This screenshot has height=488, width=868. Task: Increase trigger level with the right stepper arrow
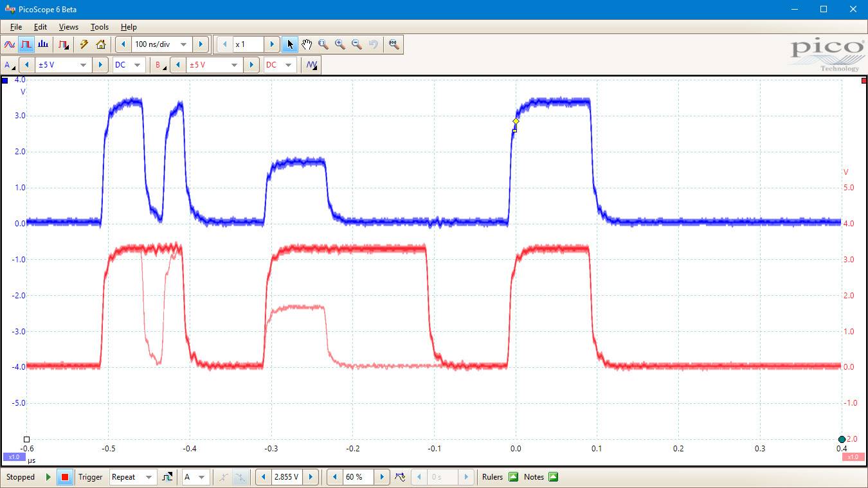(311, 477)
